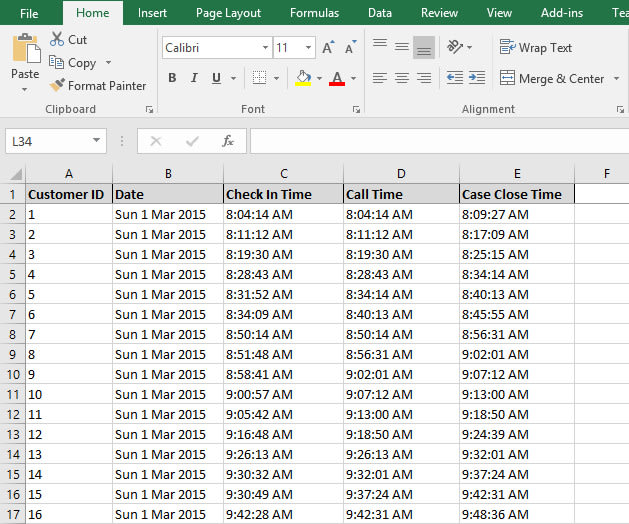
Task: Toggle Bold formatting
Action: tap(172, 78)
